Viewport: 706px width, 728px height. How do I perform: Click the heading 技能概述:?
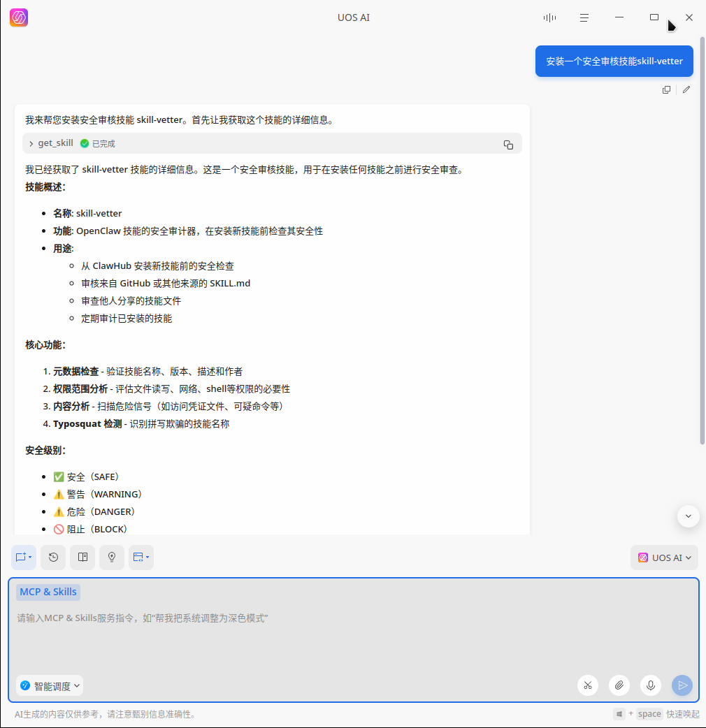pyautogui.click(x=45, y=187)
